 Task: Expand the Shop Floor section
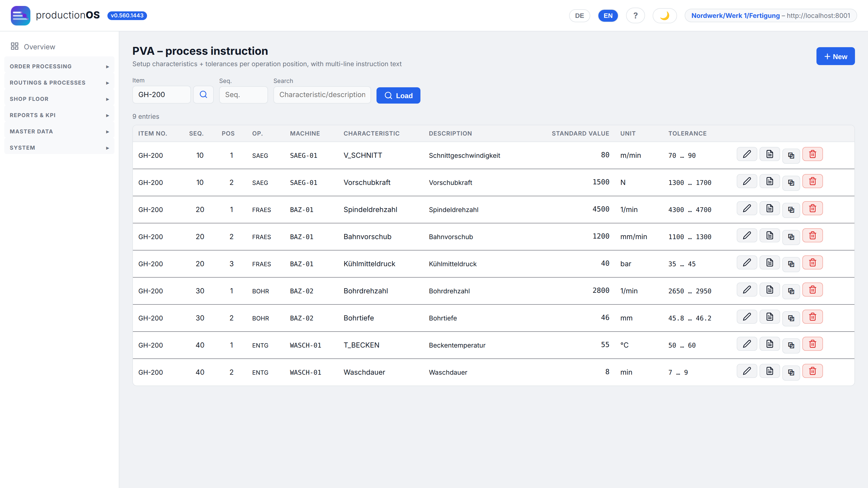pos(59,99)
